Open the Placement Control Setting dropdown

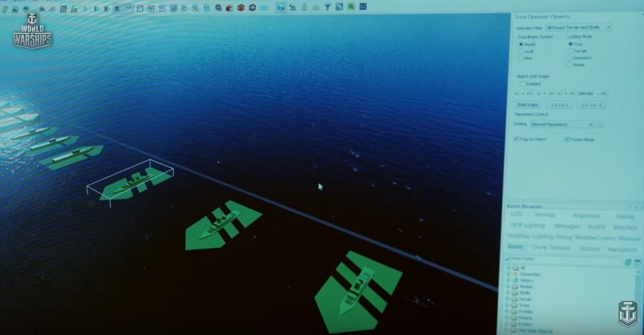(x=562, y=124)
